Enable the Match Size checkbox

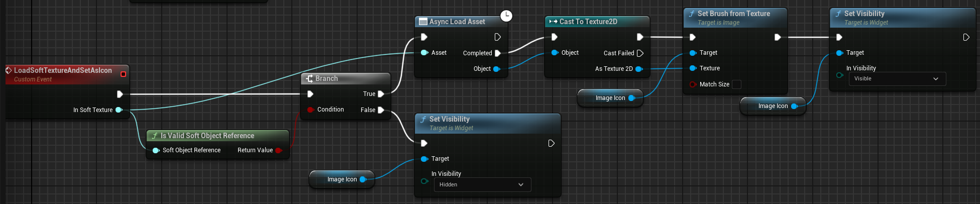coord(736,84)
